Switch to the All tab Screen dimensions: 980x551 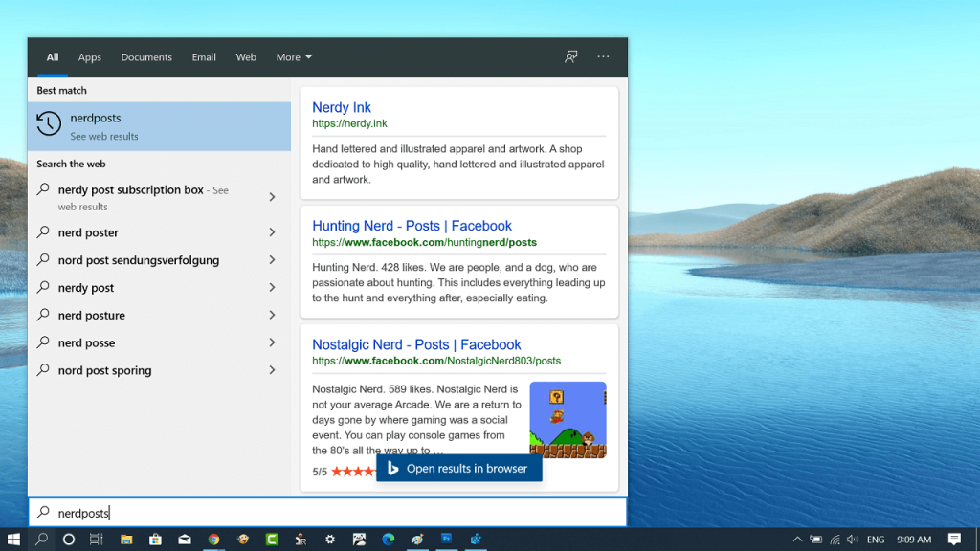pos(53,56)
